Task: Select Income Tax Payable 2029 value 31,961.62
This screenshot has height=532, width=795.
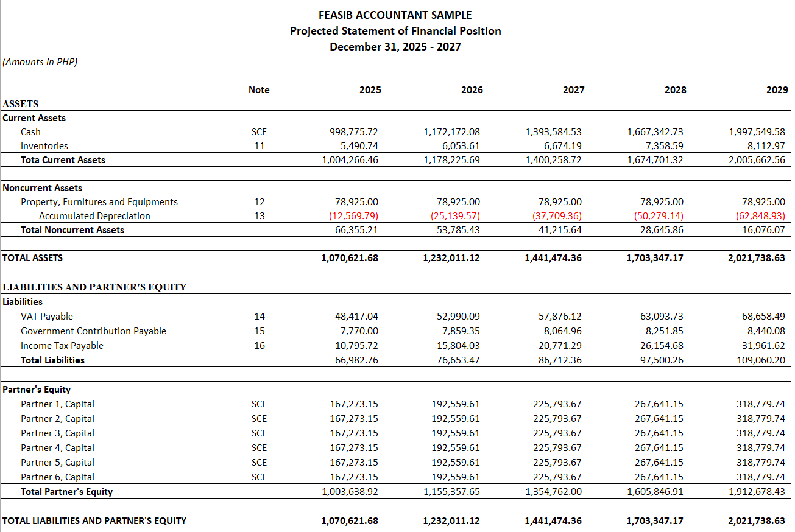Action: 763,345
